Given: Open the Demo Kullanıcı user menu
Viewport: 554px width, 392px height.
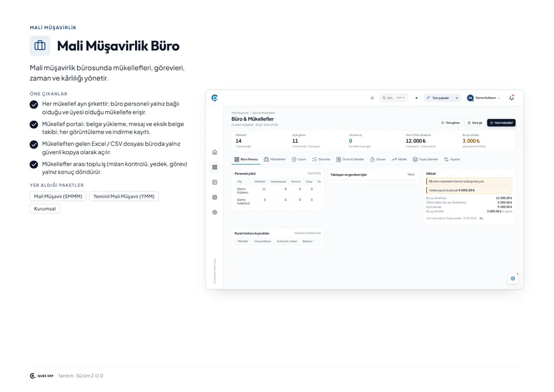Looking at the screenshot, I should (483, 98).
